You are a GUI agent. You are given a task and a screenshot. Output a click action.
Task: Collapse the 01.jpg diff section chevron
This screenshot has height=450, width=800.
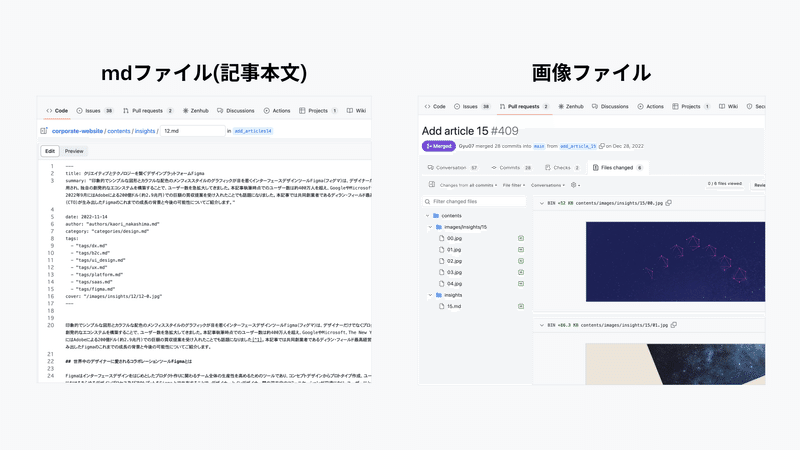coord(542,325)
